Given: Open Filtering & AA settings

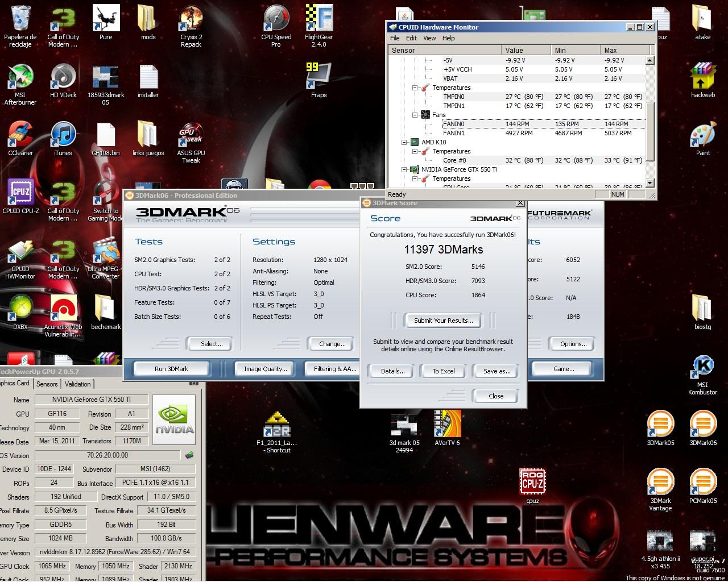Looking at the screenshot, I should pyautogui.click(x=335, y=369).
